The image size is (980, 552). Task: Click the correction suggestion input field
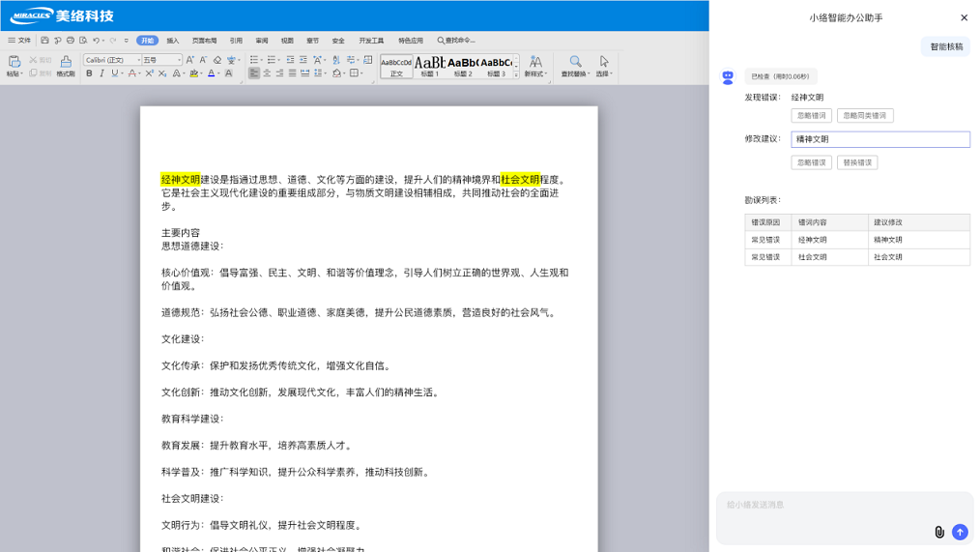(879, 139)
